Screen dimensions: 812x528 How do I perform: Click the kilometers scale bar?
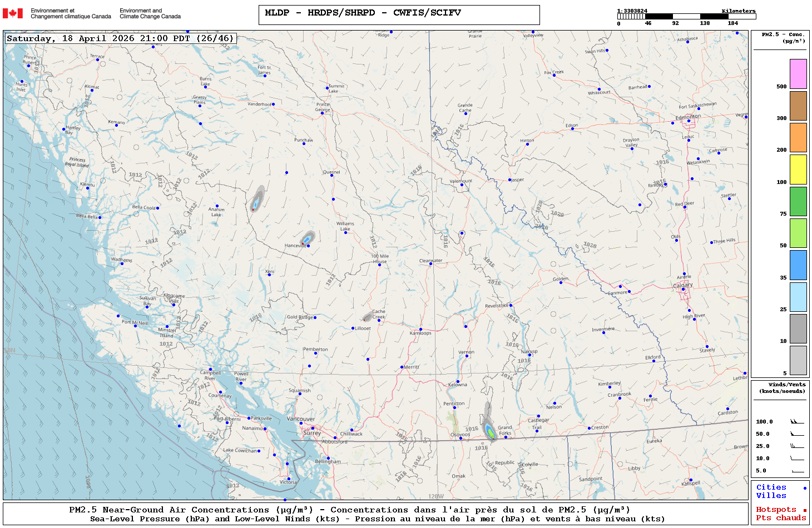tap(686, 17)
